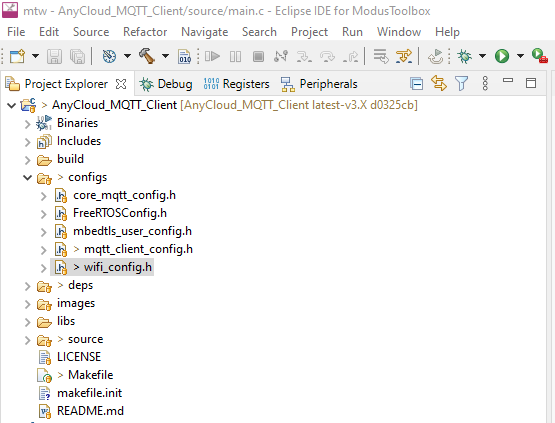
Task: Open the New wizard dropdown arrow
Action: pos(35,56)
